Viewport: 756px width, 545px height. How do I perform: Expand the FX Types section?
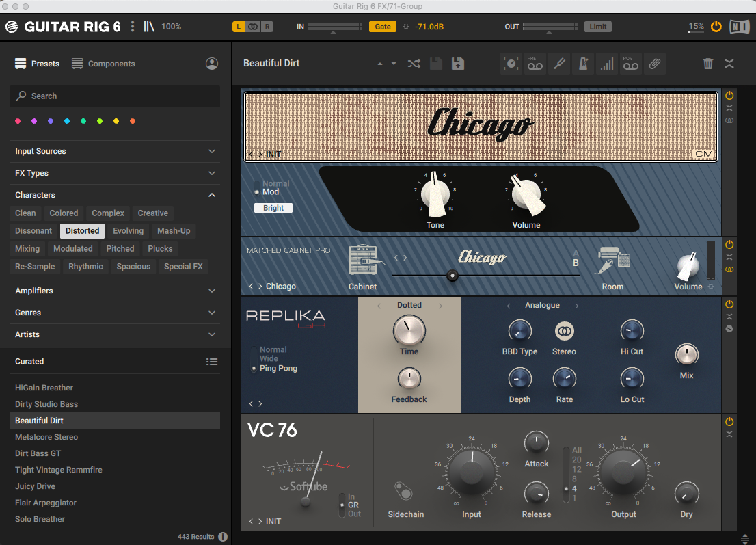pyautogui.click(x=115, y=173)
